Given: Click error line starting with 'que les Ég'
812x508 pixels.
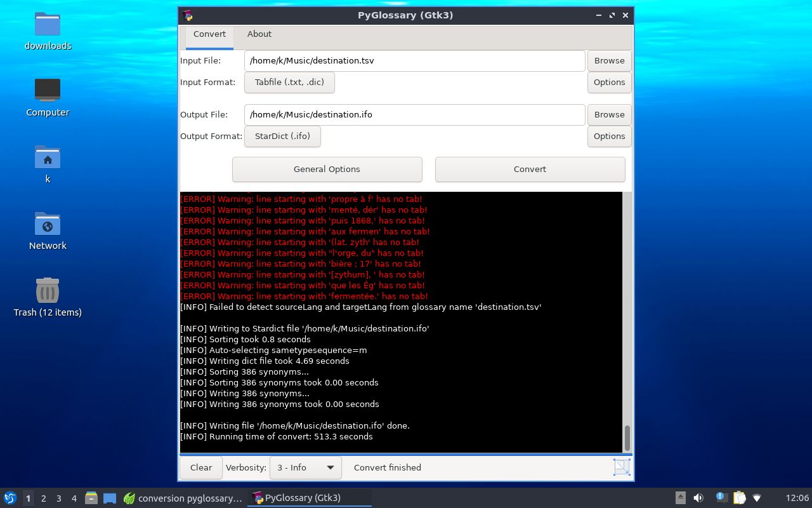Looking at the screenshot, I should 303,286.
